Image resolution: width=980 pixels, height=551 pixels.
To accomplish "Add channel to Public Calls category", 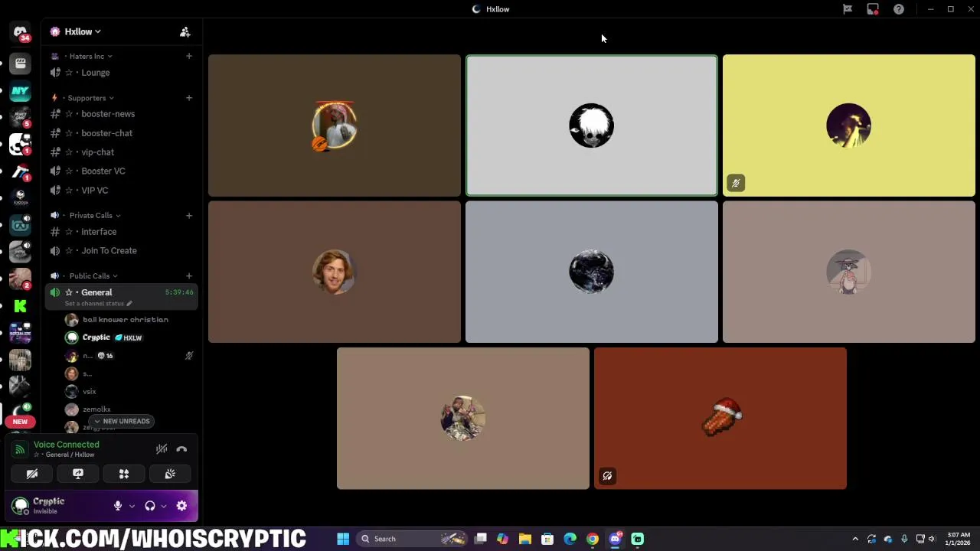I will click(188, 275).
